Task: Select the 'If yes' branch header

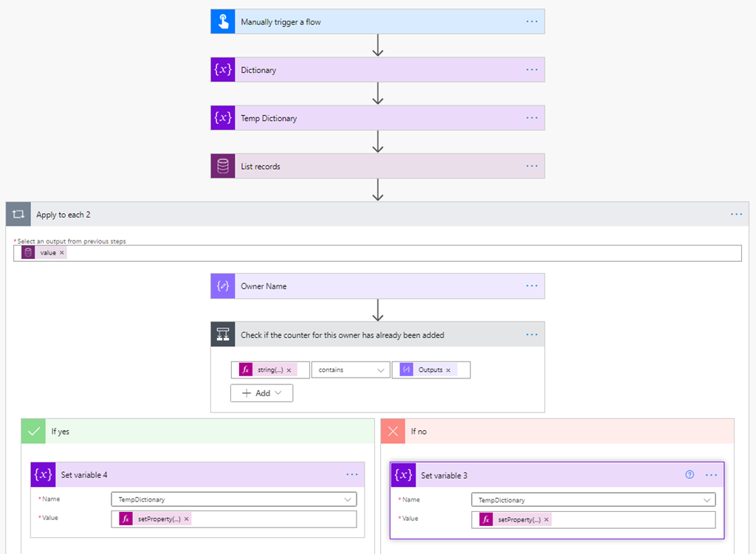Action: (198, 432)
